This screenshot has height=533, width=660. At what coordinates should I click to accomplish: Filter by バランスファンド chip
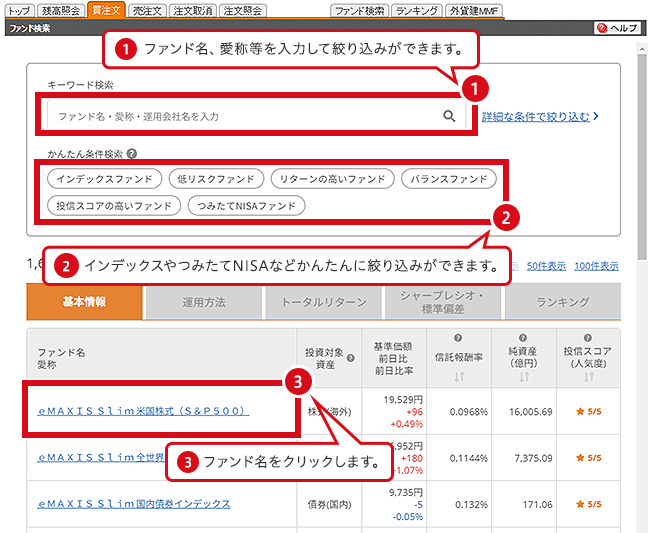[449, 179]
